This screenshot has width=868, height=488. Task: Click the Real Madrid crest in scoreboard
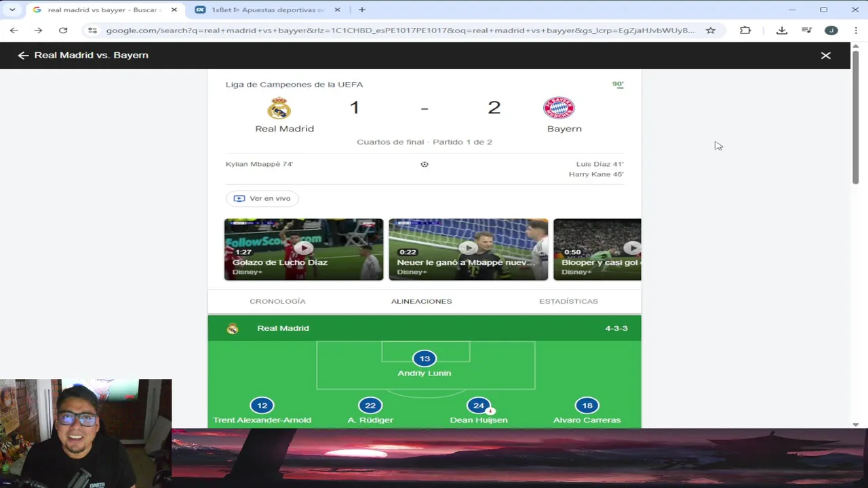pyautogui.click(x=279, y=108)
